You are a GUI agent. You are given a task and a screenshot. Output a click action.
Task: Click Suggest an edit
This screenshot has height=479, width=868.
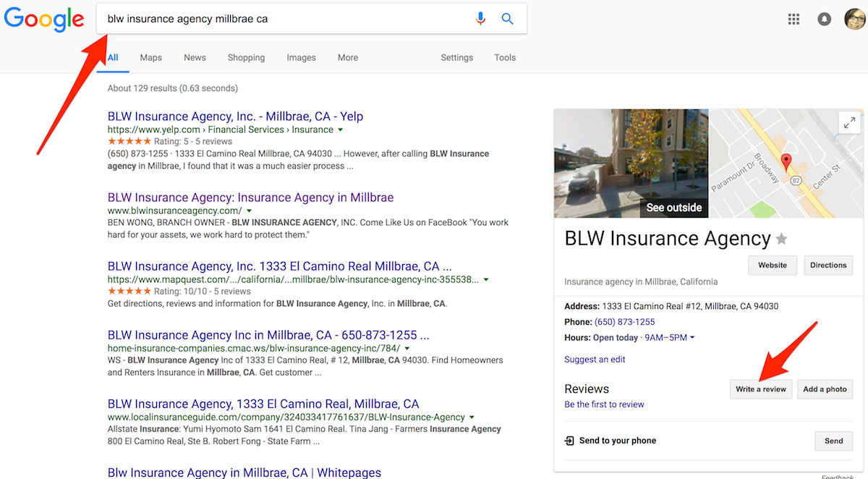point(595,360)
